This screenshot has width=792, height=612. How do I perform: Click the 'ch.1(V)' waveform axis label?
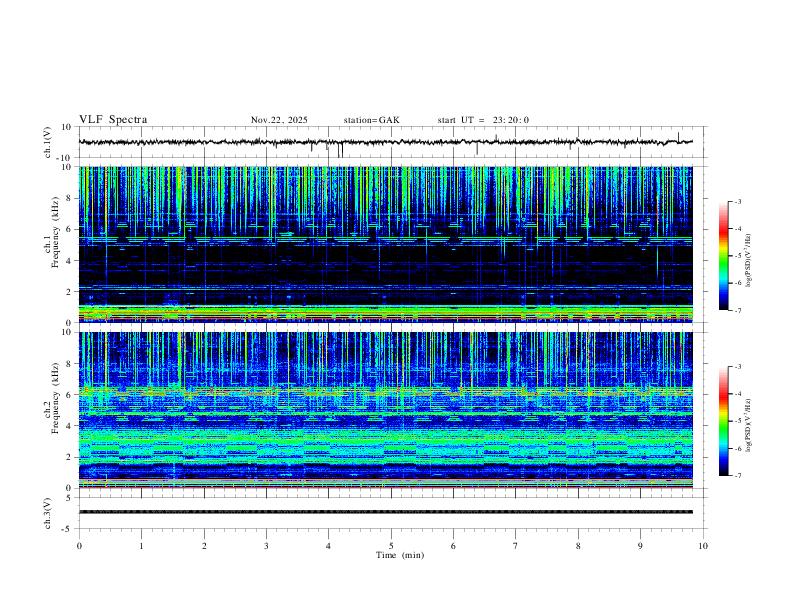click(48, 142)
